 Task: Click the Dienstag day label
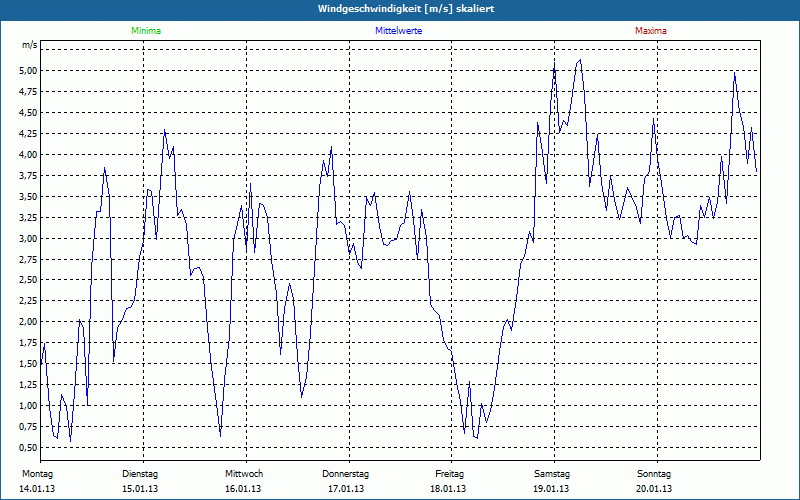[x=140, y=474]
